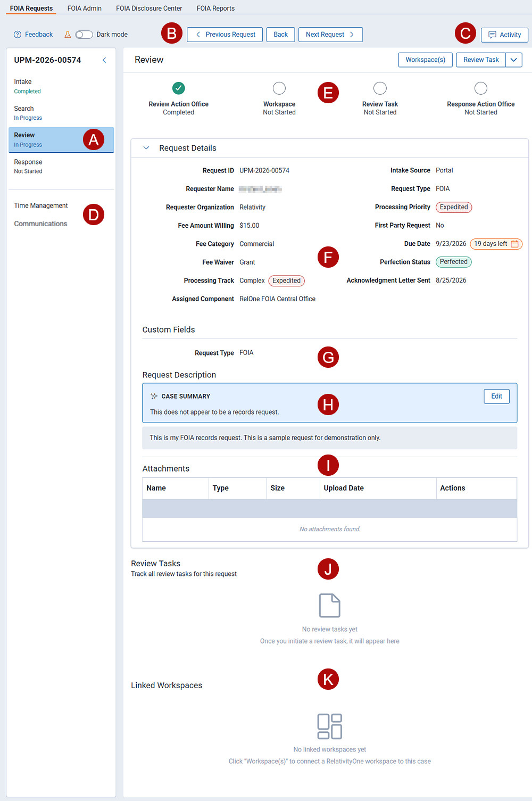Open the dropdown arrow next to Review Task button
532x801 pixels.
coord(514,60)
